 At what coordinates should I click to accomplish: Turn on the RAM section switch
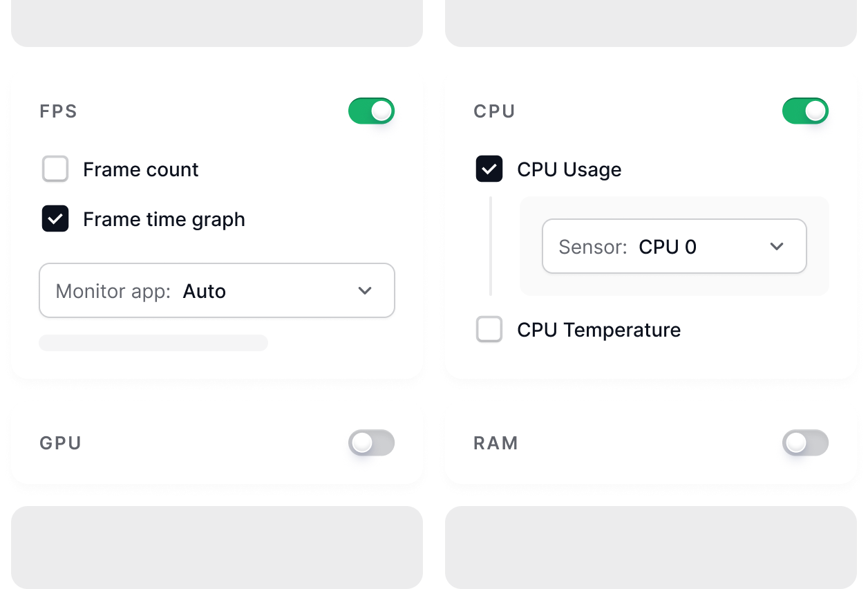(805, 442)
